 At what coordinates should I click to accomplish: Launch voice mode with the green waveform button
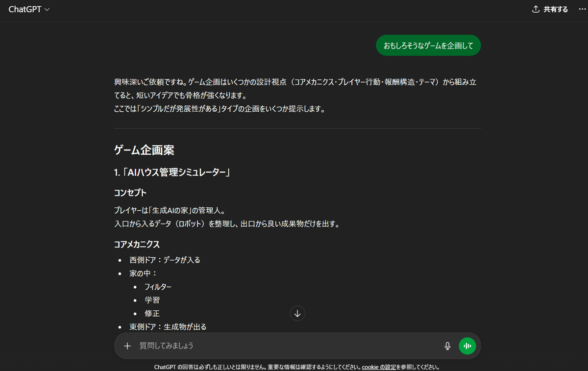click(x=467, y=346)
